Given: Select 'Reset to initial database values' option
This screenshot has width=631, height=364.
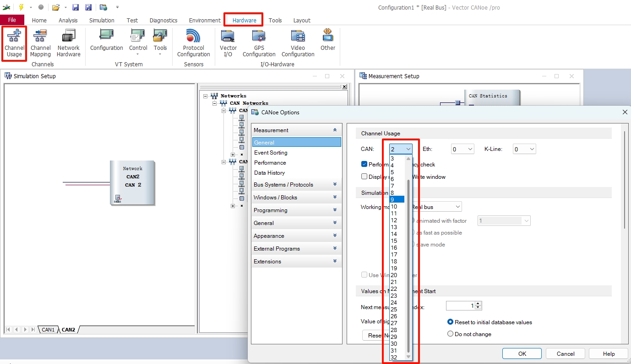Looking at the screenshot, I should [x=450, y=322].
